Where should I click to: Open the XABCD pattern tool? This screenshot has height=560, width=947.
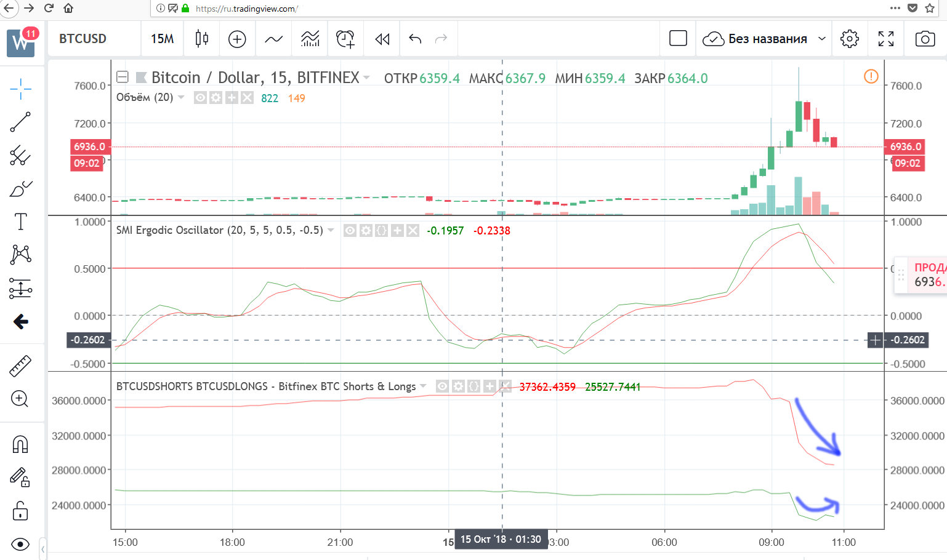coord(20,254)
